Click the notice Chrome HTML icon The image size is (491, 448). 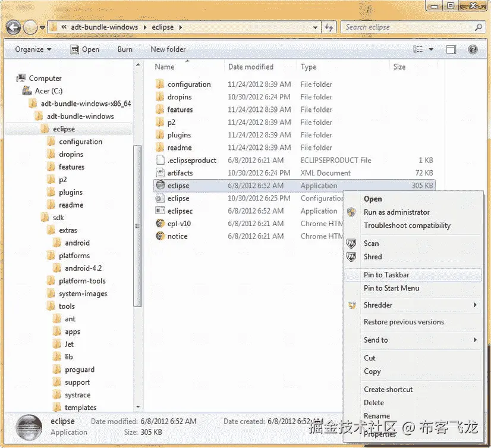160,236
